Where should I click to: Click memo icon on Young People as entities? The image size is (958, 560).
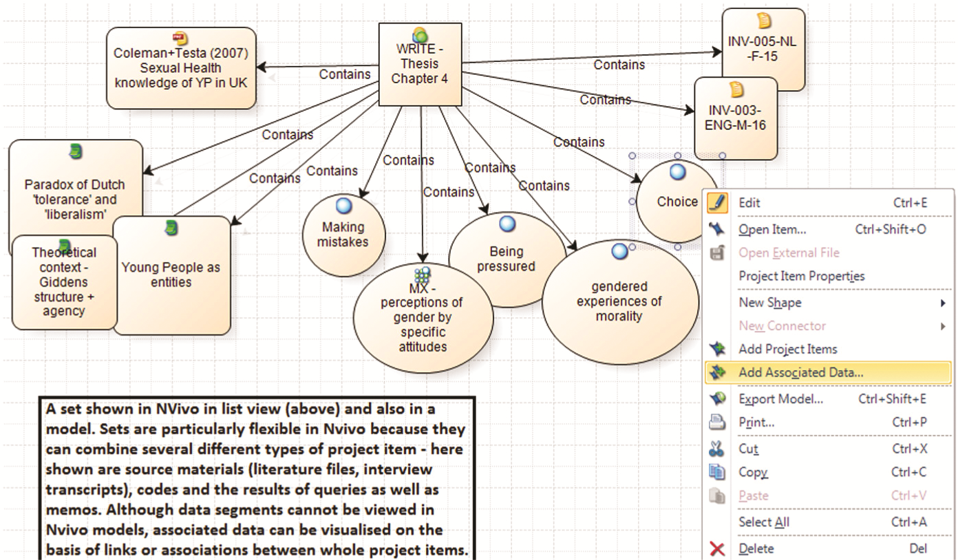click(x=171, y=228)
